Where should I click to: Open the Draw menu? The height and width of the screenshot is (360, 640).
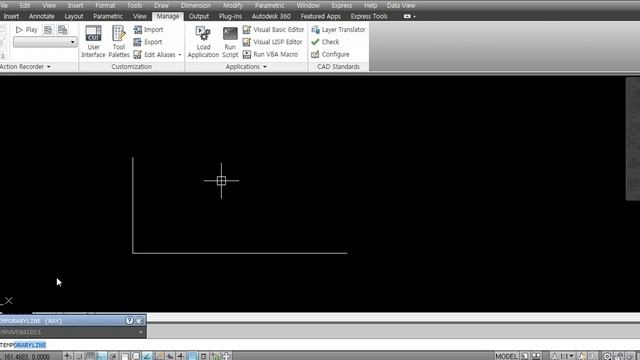point(161,5)
